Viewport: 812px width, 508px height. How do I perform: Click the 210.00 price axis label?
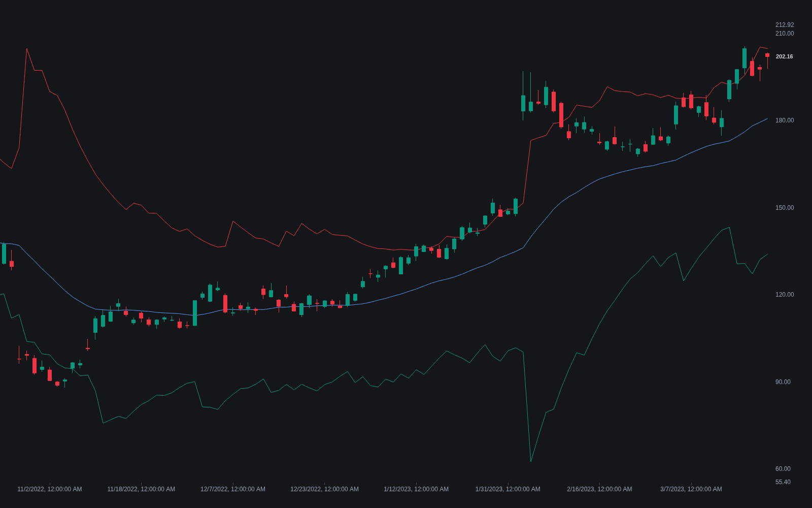[x=785, y=34]
